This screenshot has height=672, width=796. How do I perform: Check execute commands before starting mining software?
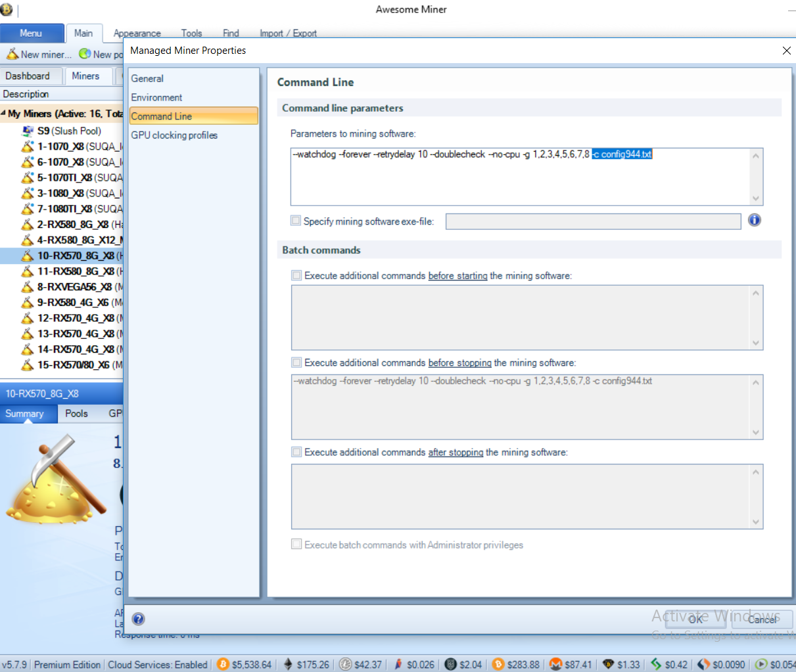click(296, 275)
